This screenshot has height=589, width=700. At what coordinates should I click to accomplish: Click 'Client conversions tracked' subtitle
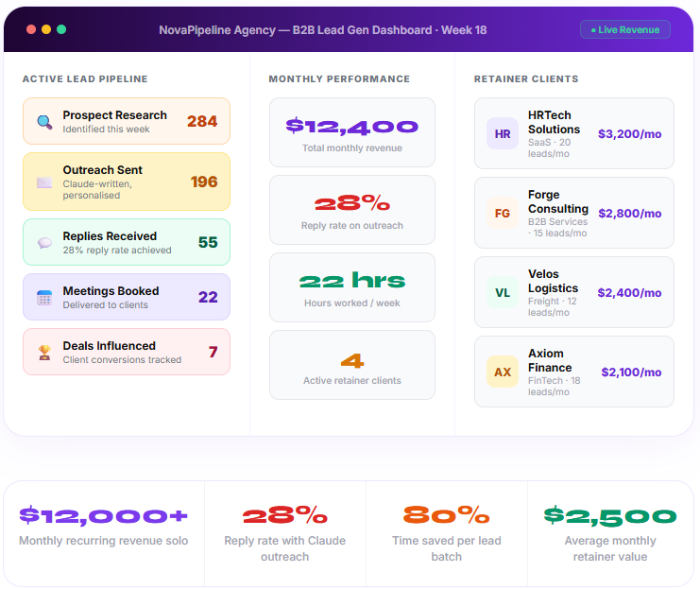click(x=122, y=360)
